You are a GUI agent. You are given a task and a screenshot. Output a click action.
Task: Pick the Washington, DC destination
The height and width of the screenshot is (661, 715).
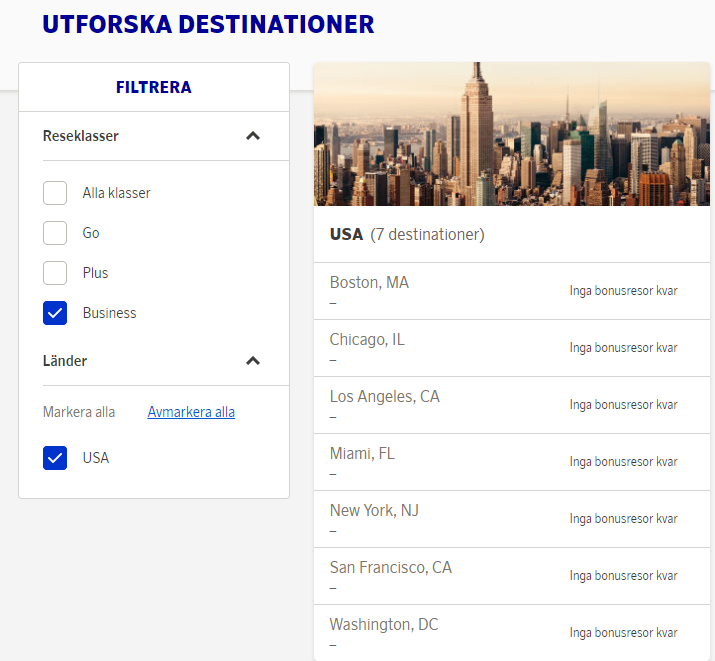pos(384,625)
